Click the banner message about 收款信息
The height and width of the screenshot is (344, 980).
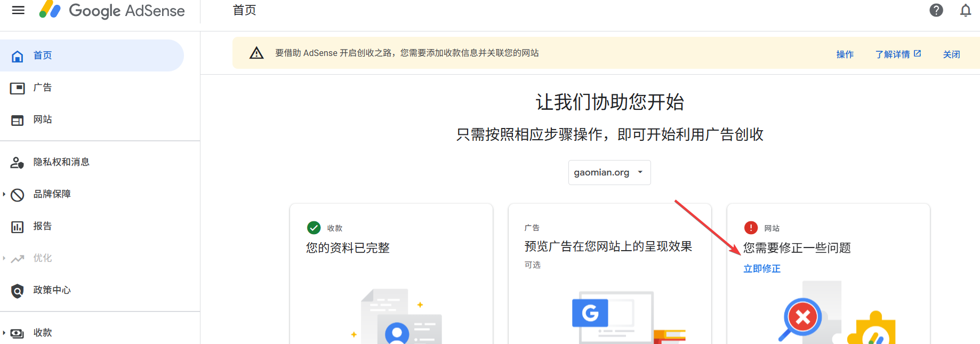point(407,53)
